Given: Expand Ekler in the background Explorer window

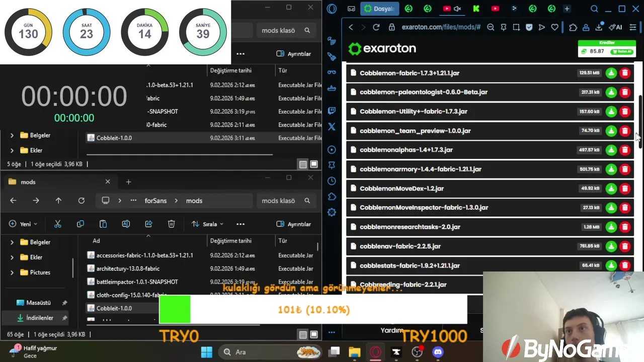Looking at the screenshot, I should 12,150.
